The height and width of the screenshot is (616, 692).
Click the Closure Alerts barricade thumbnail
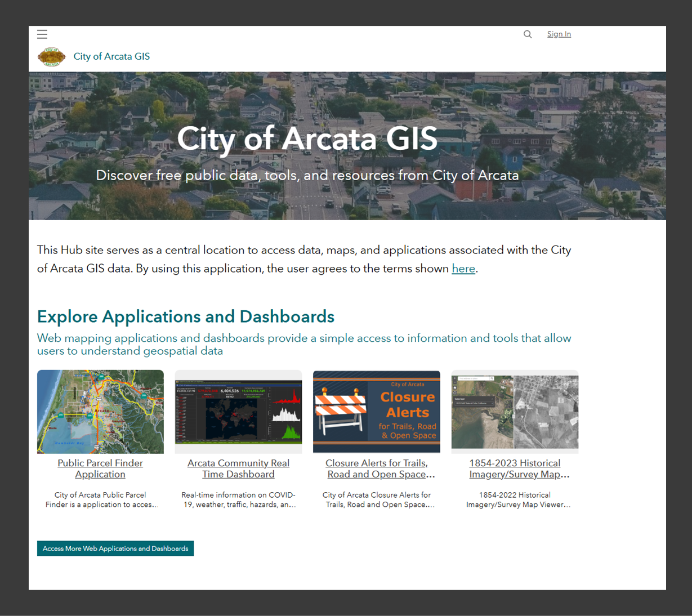(376, 412)
